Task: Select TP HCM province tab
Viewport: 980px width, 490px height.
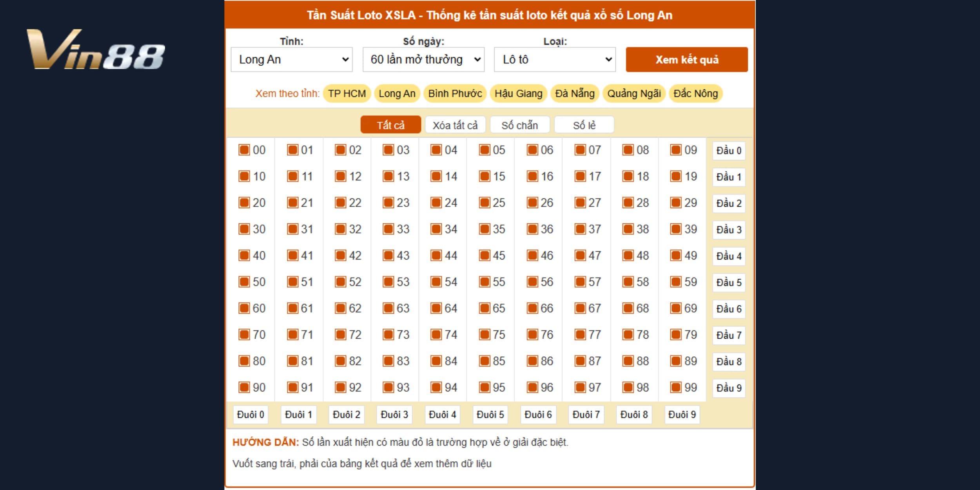Action: click(x=346, y=94)
